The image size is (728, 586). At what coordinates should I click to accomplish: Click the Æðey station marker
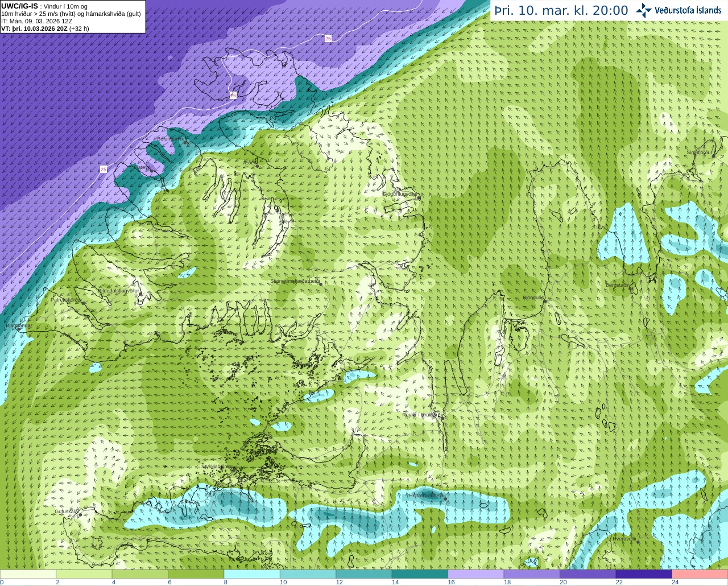(x=257, y=166)
